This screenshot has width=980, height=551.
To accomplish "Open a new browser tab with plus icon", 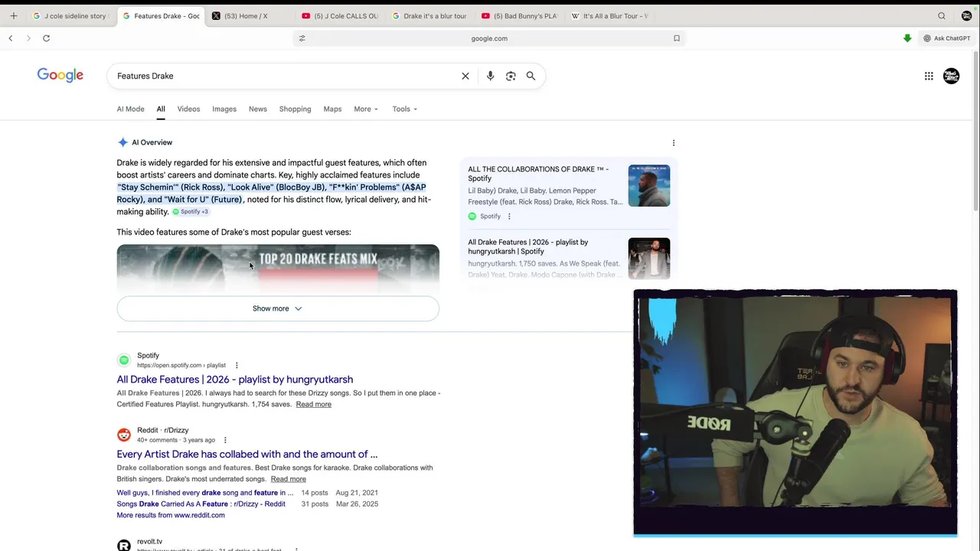I will click(13, 15).
